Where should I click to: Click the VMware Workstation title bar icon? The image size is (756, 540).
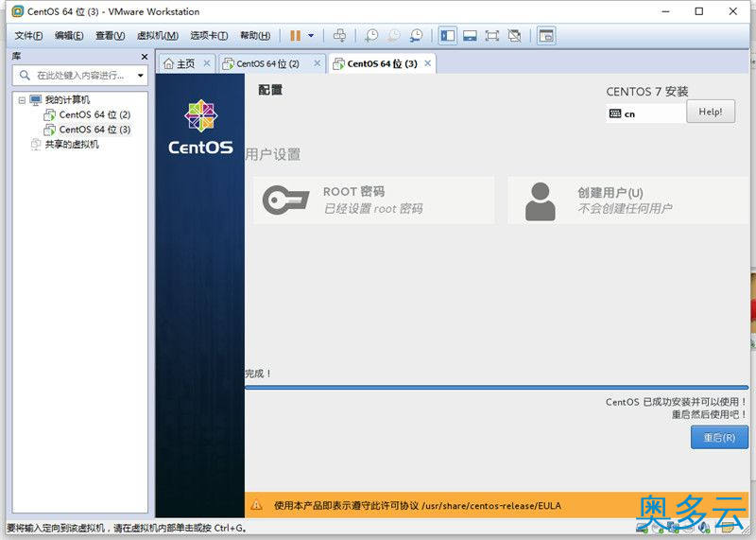click(17, 11)
